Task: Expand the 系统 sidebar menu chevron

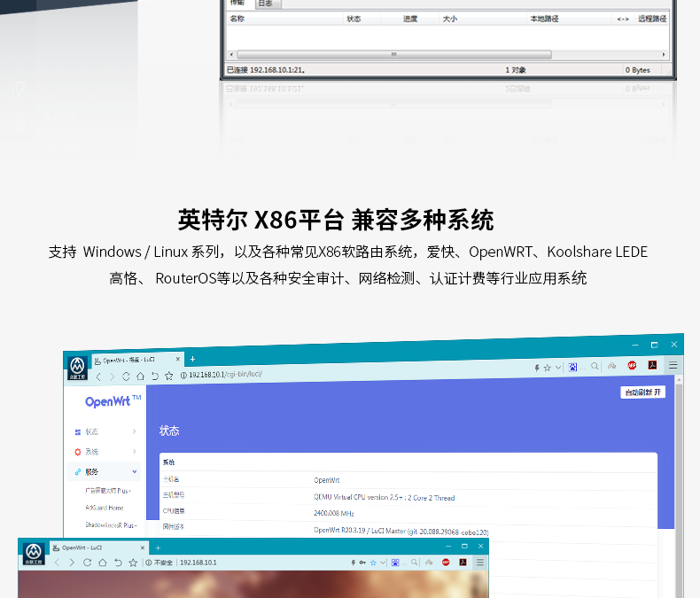Action: tap(135, 451)
